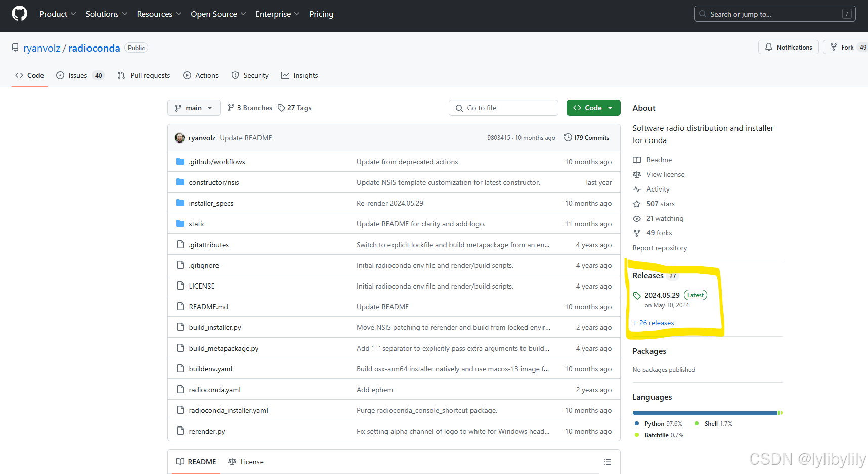Viewport: 868px width, 474px height.
Task: Click ryanvolz's avatar in commit header
Action: 180,138
